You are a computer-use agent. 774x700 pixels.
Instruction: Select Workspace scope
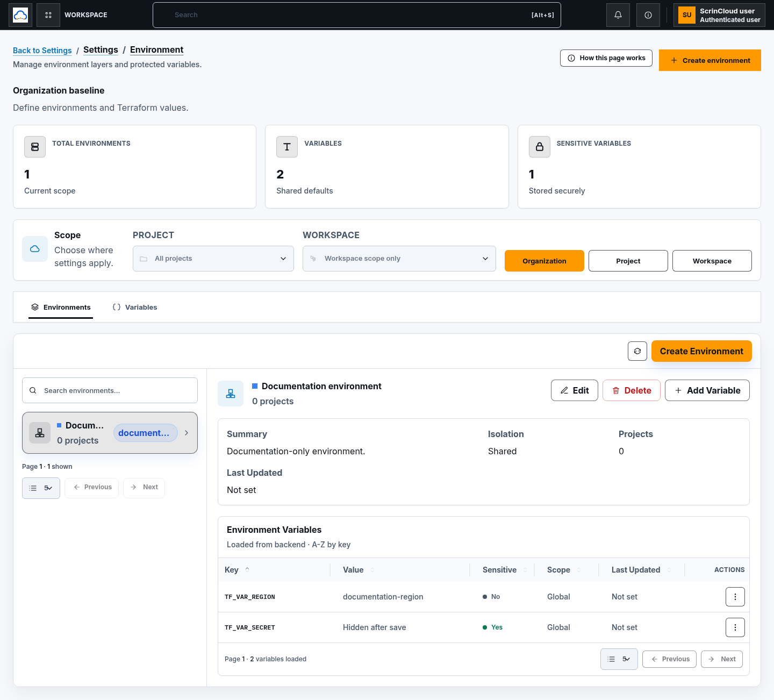[712, 261]
